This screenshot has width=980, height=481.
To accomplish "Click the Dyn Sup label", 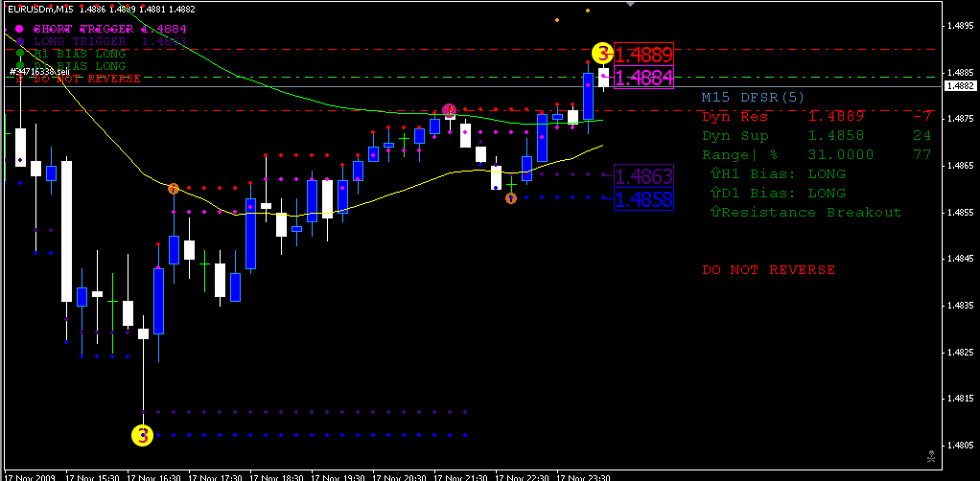I will [735, 135].
